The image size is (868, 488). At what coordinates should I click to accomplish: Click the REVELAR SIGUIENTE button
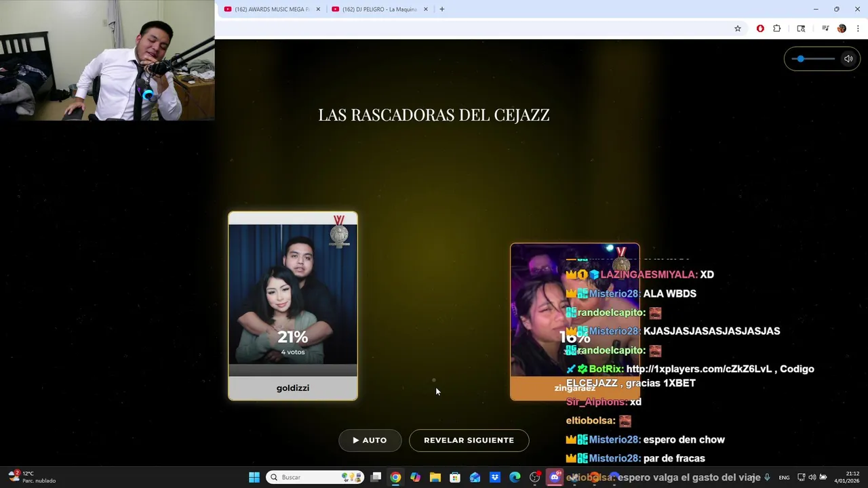coord(469,440)
